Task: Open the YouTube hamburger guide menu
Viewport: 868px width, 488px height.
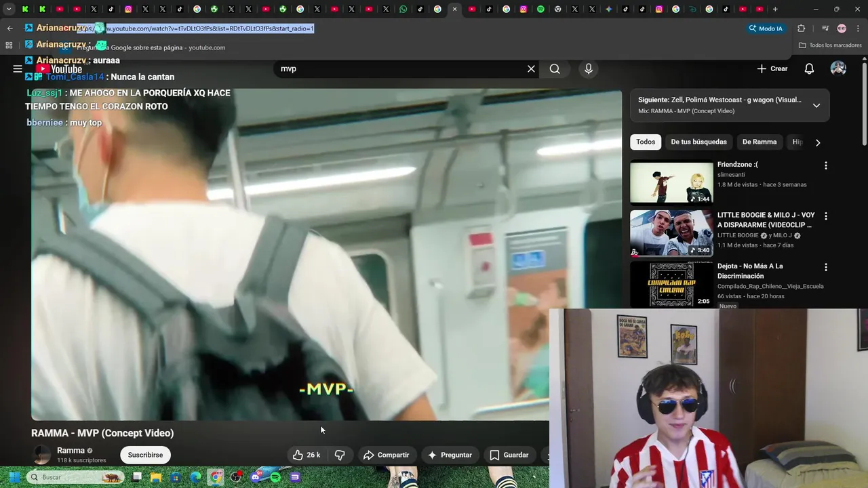Action: (x=18, y=68)
